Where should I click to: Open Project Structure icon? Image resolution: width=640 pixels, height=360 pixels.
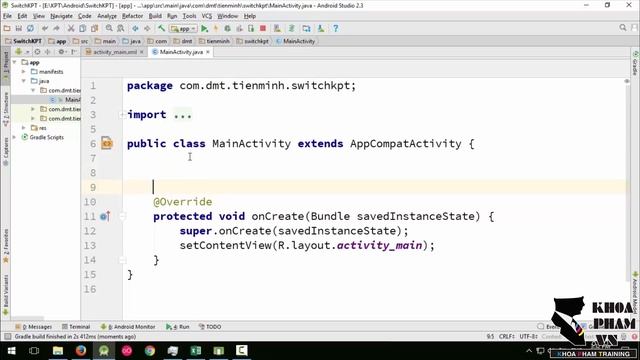[307, 29]
